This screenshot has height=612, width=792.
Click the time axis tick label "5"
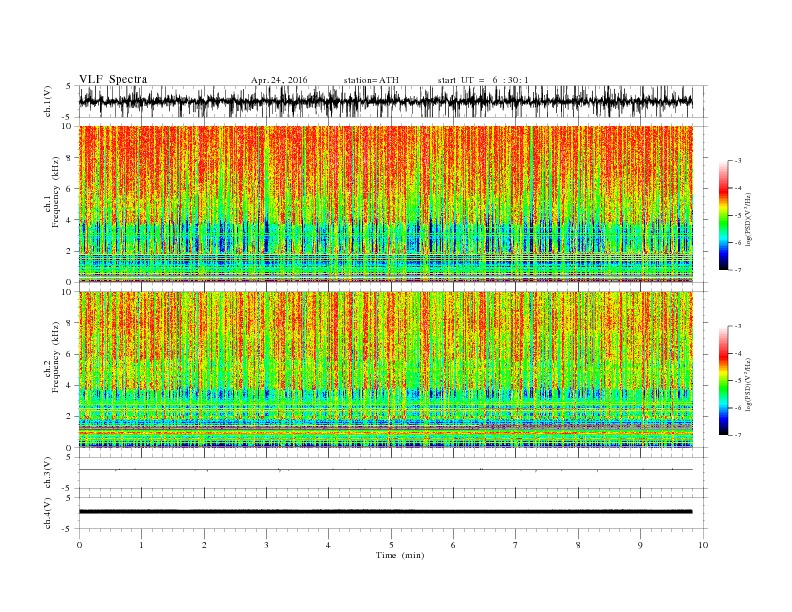click(391, 545)
